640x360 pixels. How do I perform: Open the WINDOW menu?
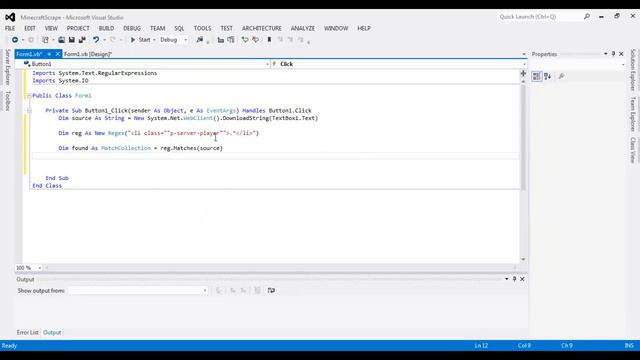336,29
